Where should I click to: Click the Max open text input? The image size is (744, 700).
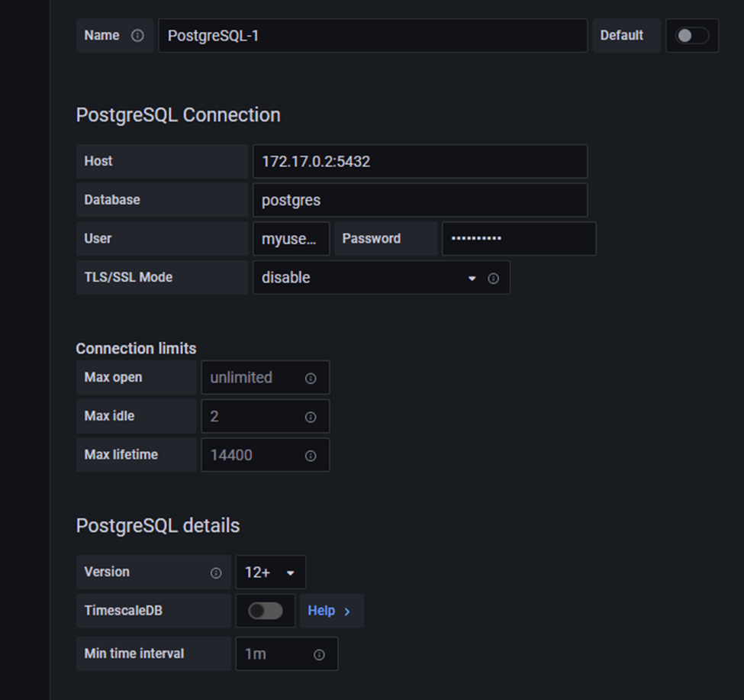coord(252,378)
